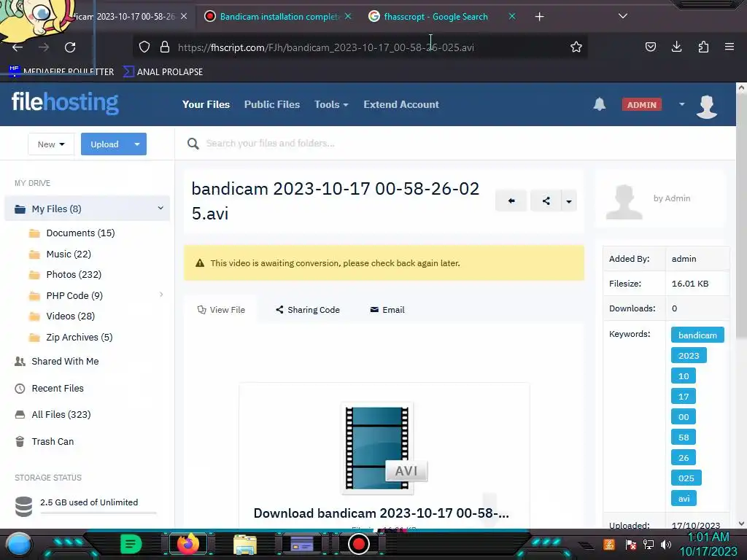This screenshot has width=747, height=560.
Task: Expand the PHP Code folder
Action: pyautogui.click(x=161, y=295)
